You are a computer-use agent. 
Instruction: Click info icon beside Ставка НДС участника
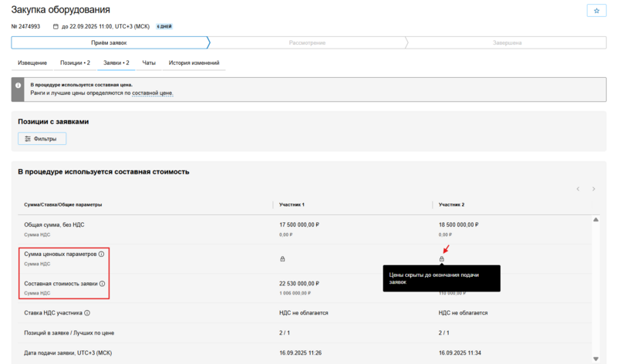coord(87,313)
